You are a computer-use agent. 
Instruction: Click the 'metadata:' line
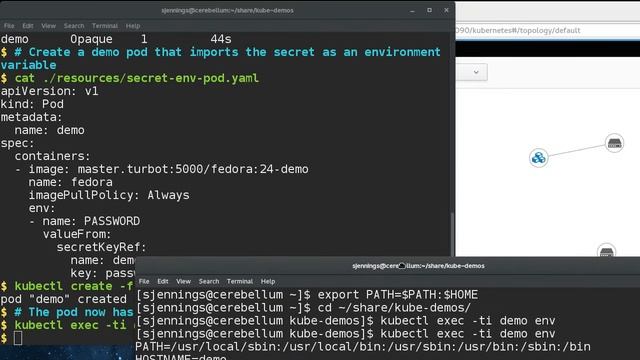(31, 117)
